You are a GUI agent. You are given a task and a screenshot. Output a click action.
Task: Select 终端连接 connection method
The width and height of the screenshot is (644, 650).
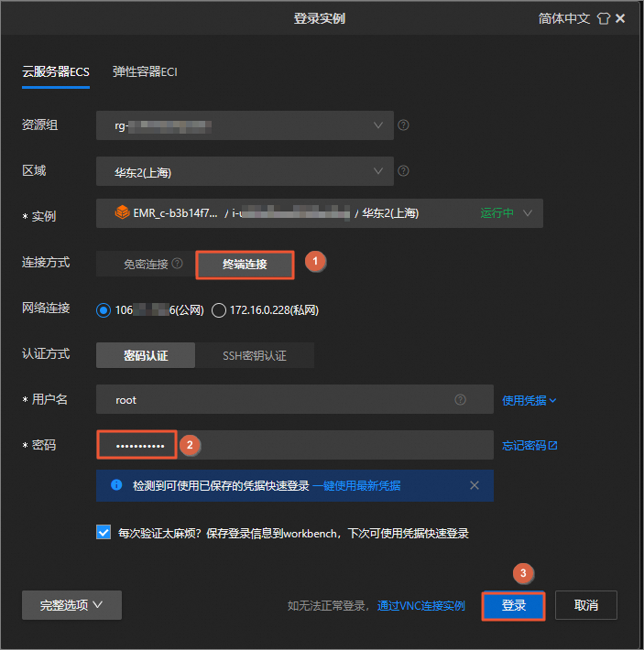pos(245,265)
